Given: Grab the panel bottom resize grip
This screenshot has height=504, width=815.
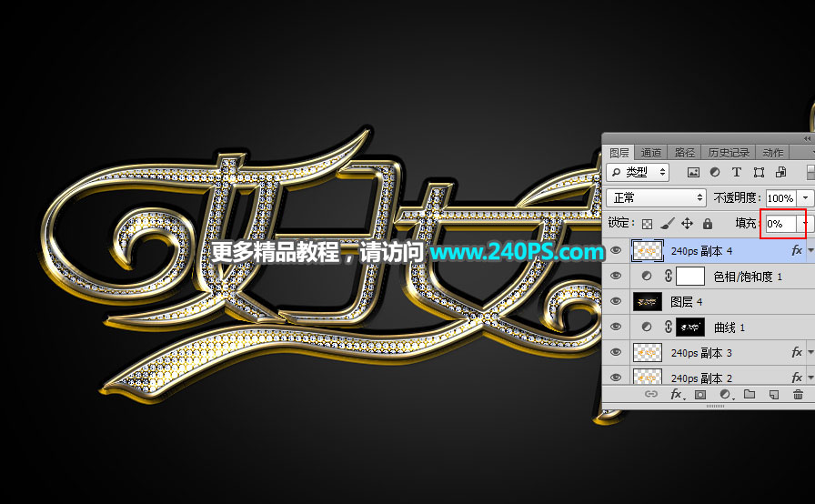Looking at the screenshot, I should point(715,406).
